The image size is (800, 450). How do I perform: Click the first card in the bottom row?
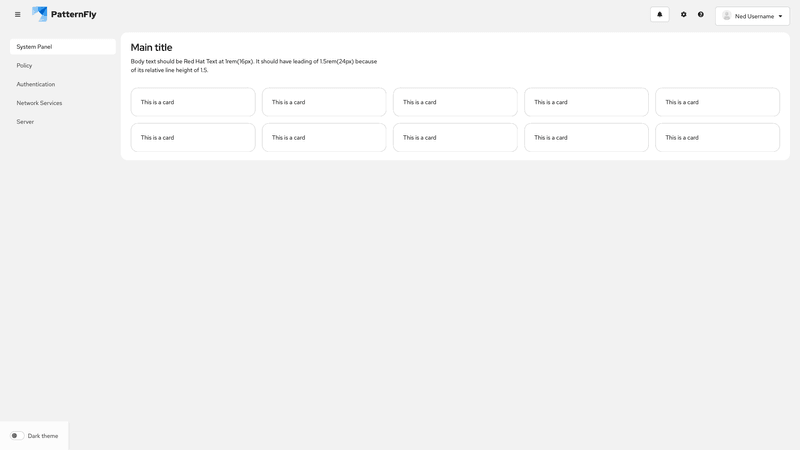coord(193,137)
